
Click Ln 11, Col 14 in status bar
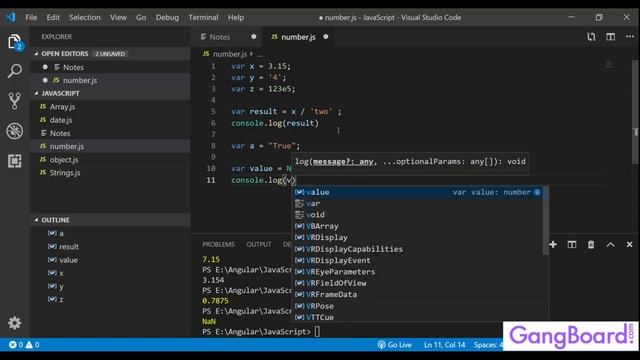click(444, 344)
